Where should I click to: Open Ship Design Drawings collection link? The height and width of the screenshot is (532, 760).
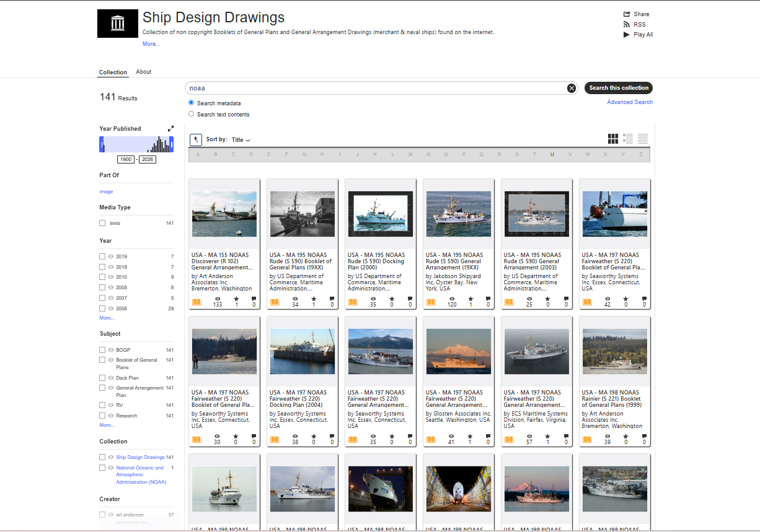coord(140,457)
